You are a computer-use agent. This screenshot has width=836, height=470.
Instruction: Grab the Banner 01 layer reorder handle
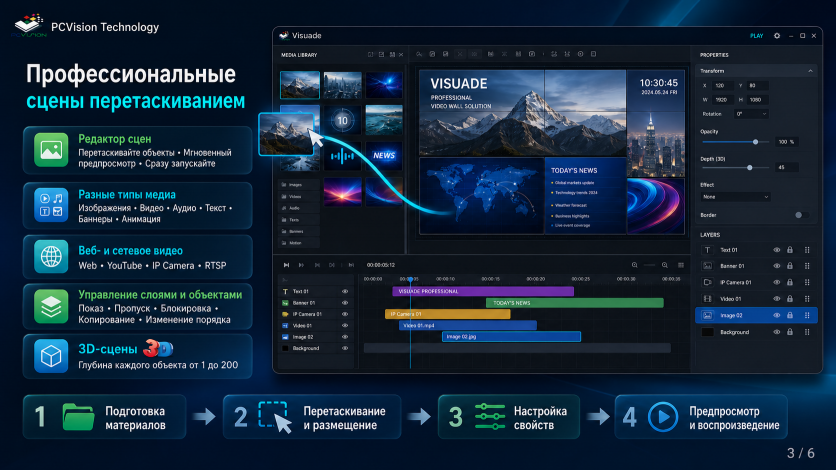807,266
